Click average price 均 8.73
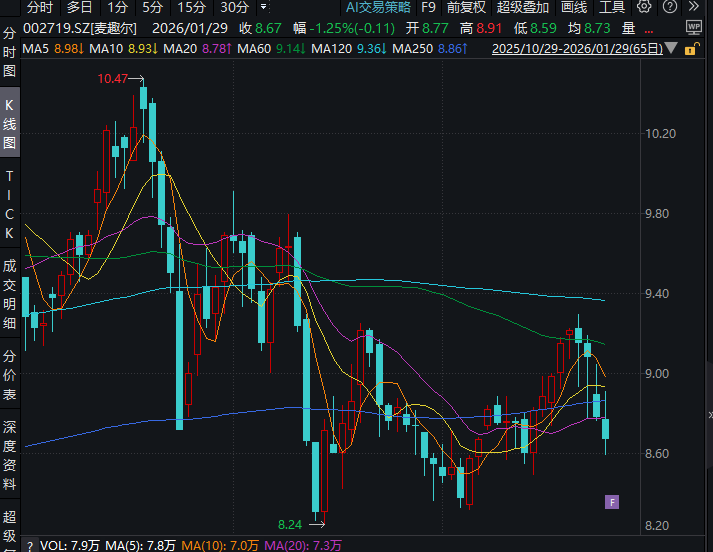Screen dimensions: 713x552 coord(589,29)
